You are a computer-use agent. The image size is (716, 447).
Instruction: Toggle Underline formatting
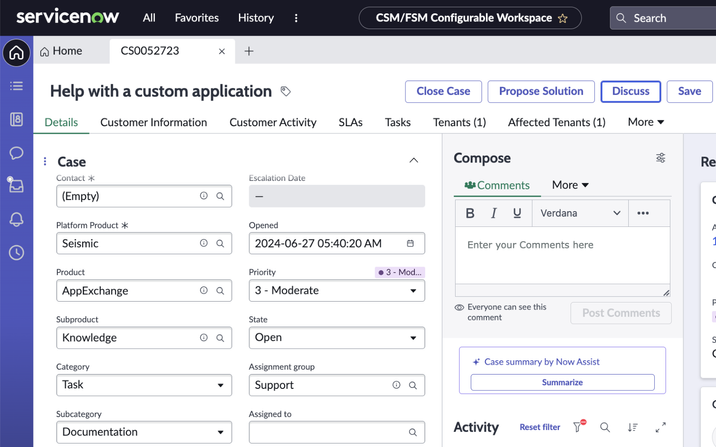click(517, 213)
